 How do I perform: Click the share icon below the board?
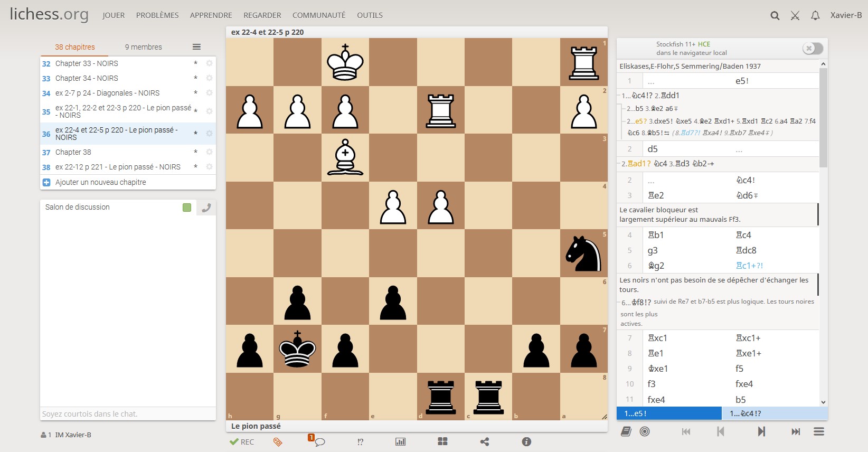pyautogui.click(x=484, y=442)
